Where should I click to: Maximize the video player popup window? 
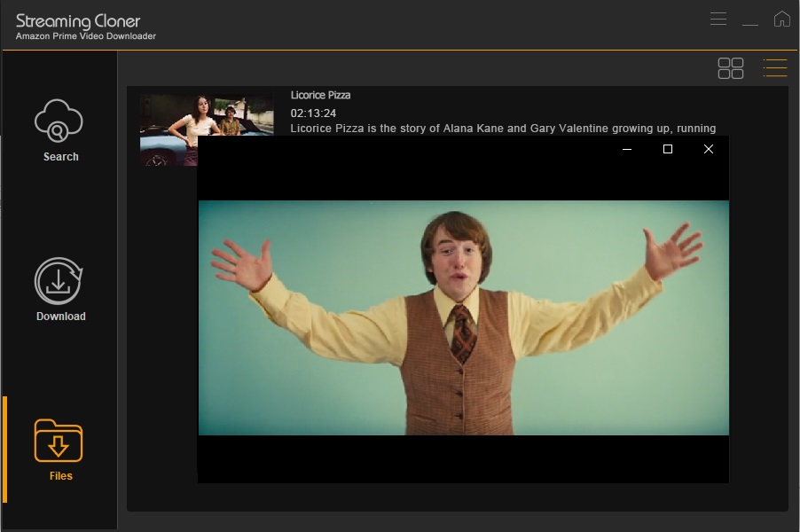(667, 149)
